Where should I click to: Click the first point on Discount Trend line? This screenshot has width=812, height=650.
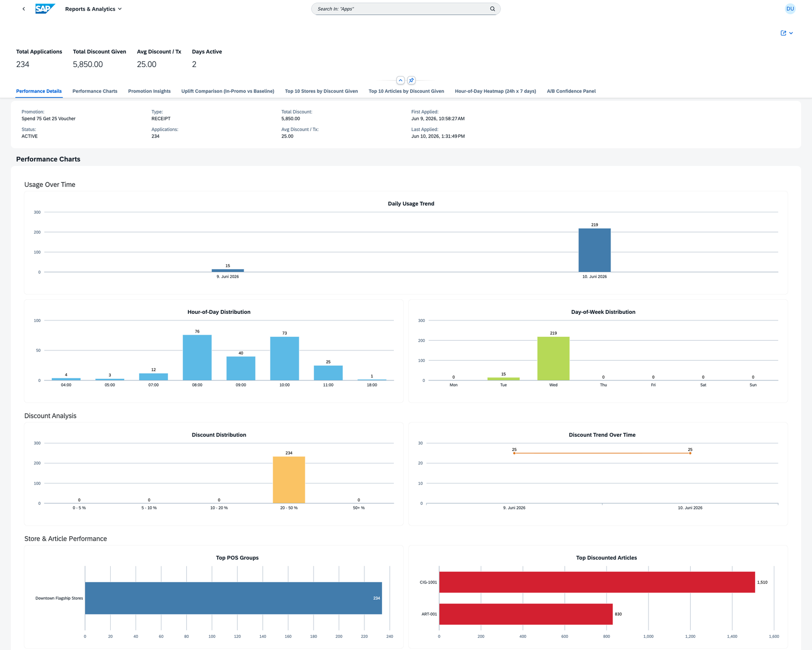click(514, 453)
